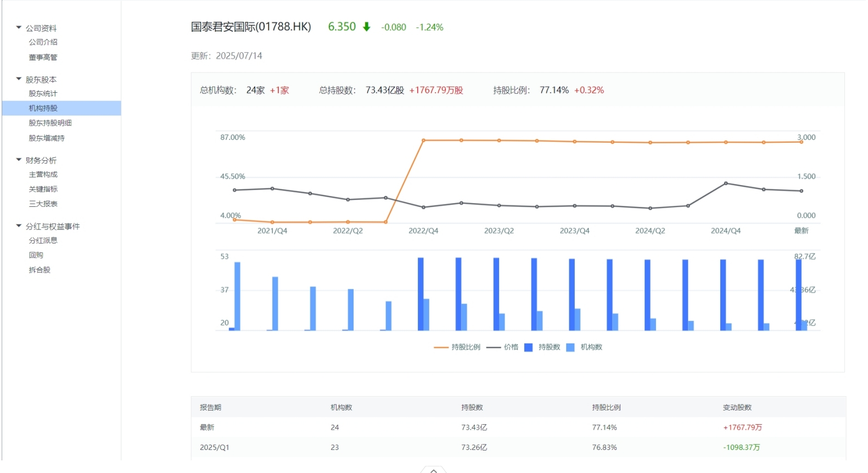868x473 pixels.
Task: Click the 2022/Q4 axis label
Action: tap(423, 231)
